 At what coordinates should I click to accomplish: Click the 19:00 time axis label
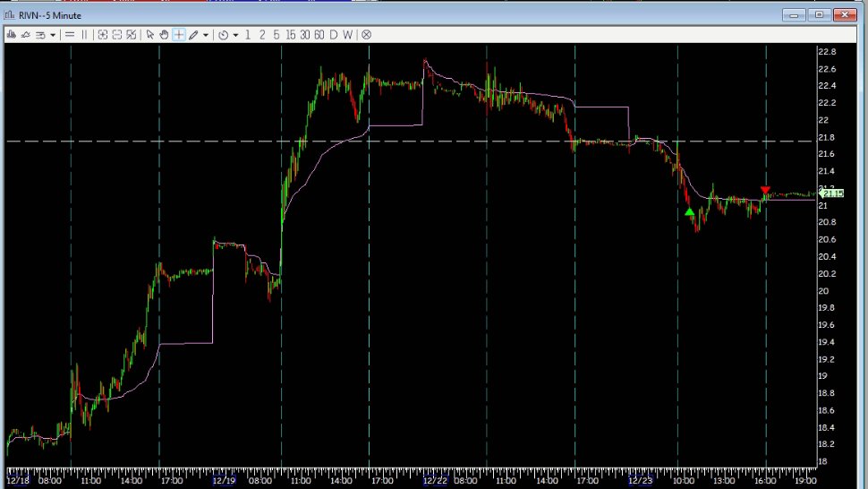805,481
